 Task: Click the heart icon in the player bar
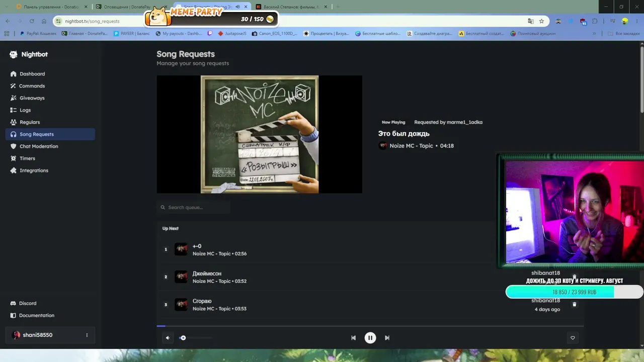tap(573, 338)
